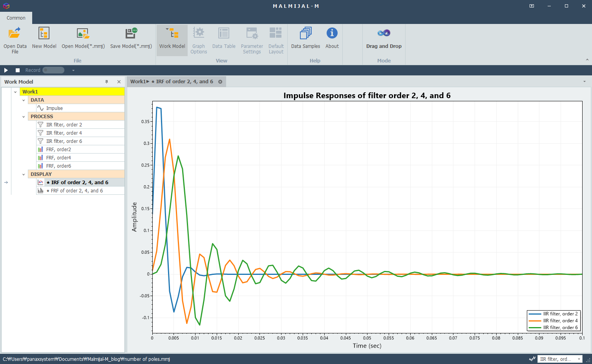Click the Work1 root node label
Image resolution: width=592 pixels, height=364 pixels.
pos(30,92)
